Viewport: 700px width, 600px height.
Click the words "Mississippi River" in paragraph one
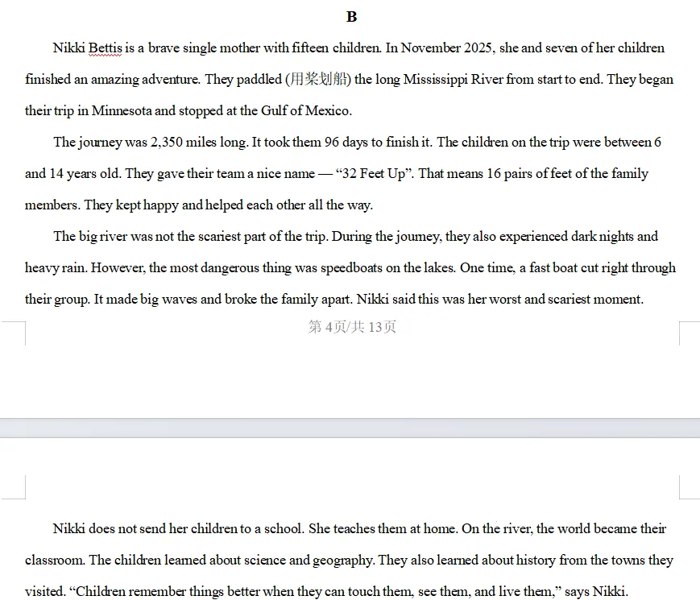click(x=454, y=80)
